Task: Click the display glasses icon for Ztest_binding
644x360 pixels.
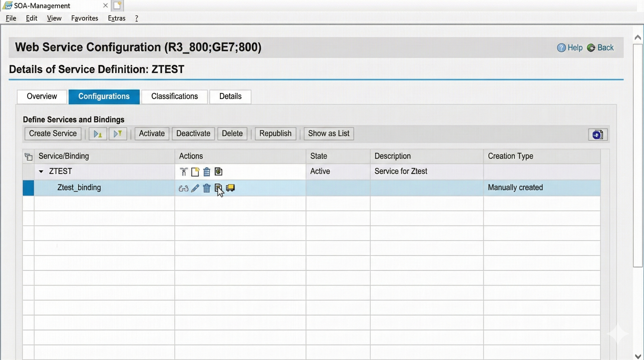Action: 183,188
